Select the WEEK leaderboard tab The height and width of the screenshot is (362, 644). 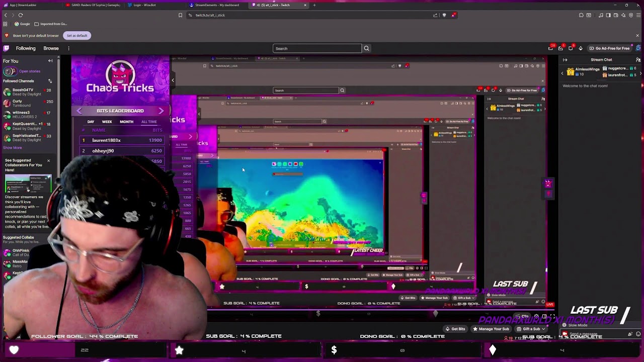point(107,122)
